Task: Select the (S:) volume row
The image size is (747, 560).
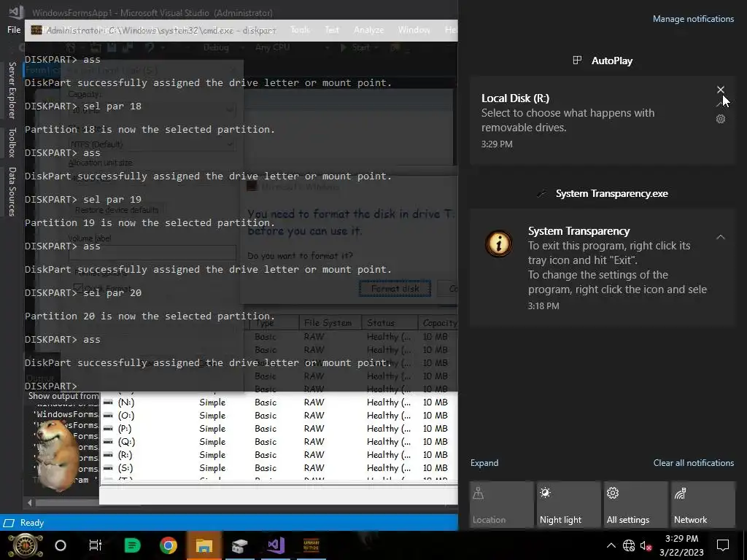Action: [280, 468]
